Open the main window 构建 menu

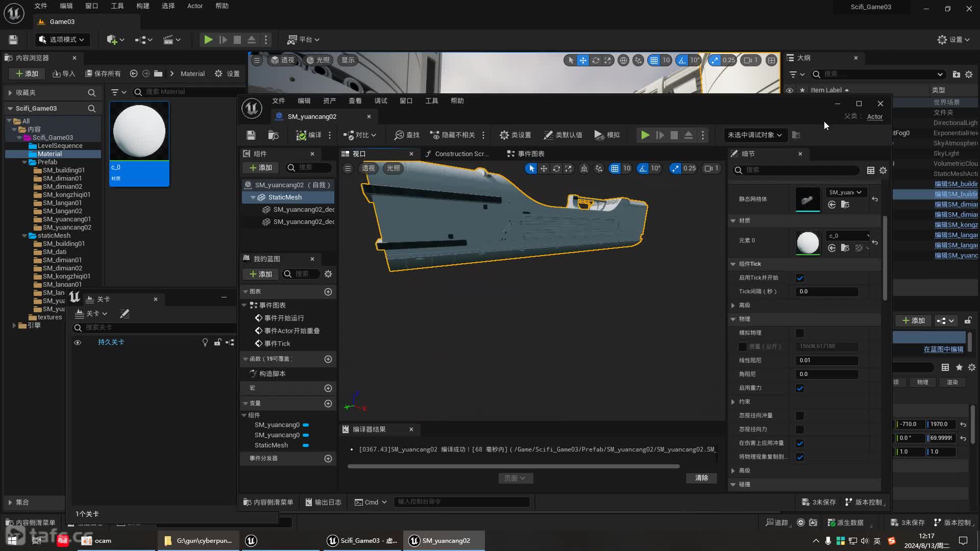pos(142,6)
